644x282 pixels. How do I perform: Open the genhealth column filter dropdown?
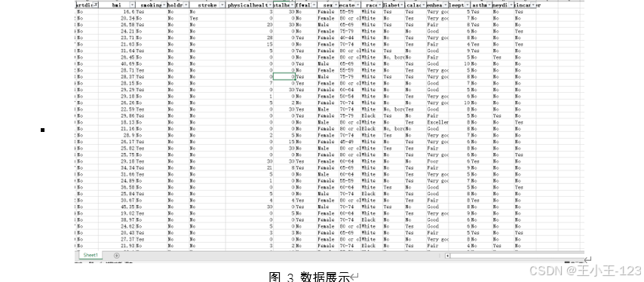[x=446, y=5]
